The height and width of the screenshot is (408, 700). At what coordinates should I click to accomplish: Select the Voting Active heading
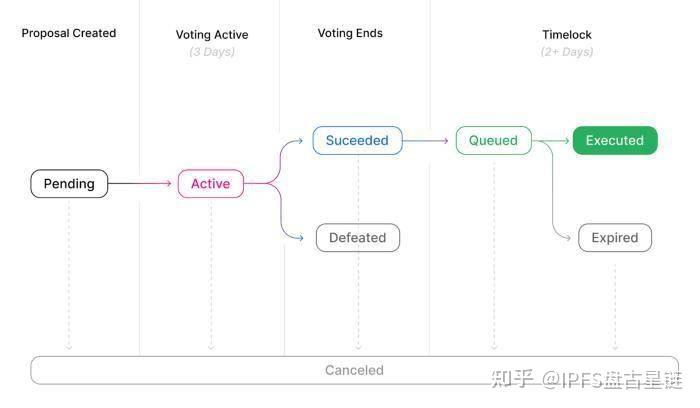[x=212, y=35]
